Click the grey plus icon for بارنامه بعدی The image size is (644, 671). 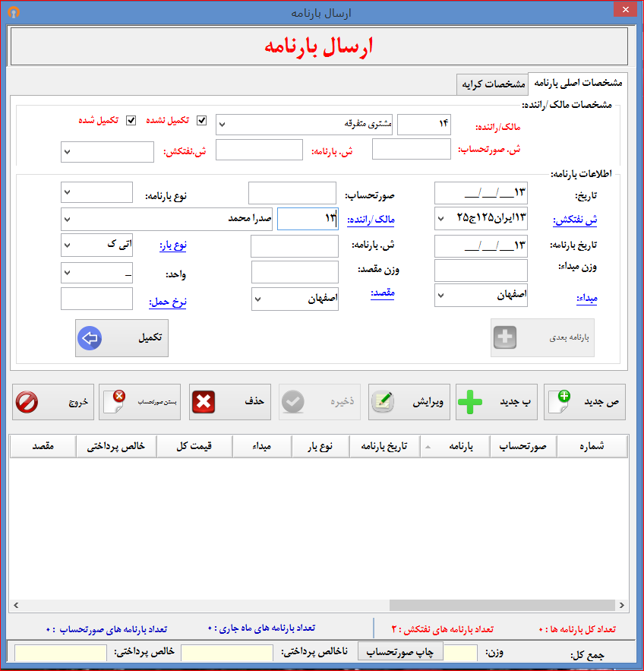click(505, 337)
